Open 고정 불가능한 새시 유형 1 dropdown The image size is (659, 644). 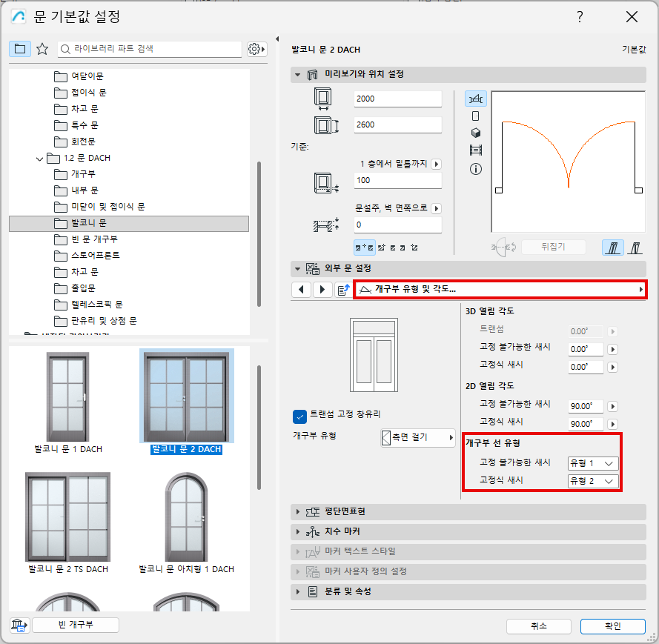tap(593, 463)
